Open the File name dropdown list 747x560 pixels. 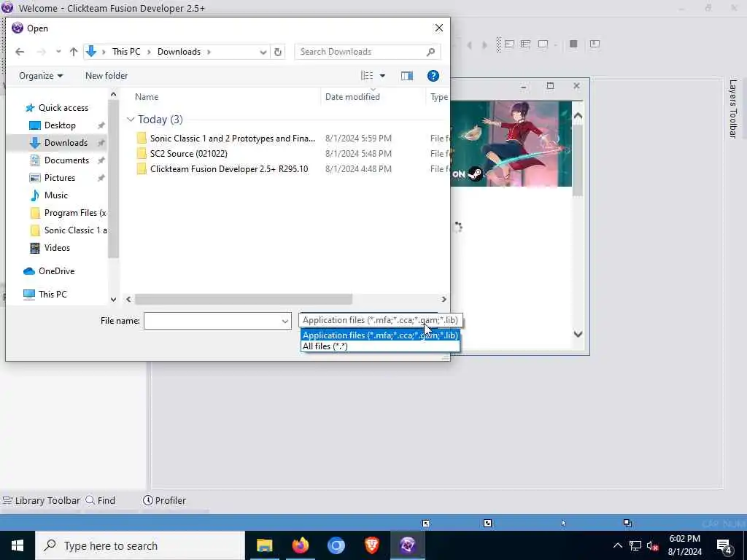point(285,321)
